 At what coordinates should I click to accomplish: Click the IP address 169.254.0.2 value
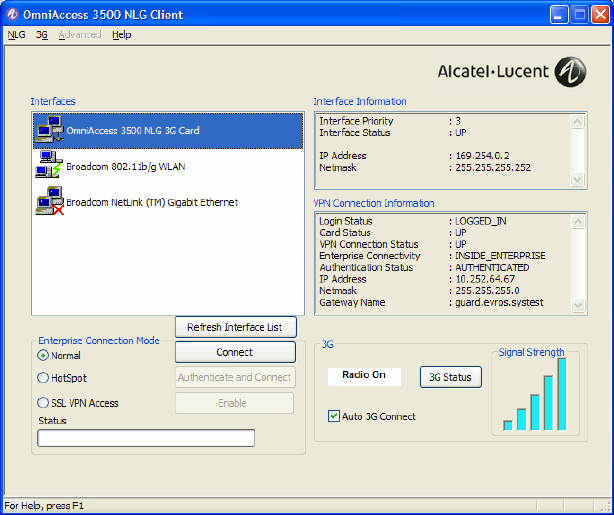482,156
